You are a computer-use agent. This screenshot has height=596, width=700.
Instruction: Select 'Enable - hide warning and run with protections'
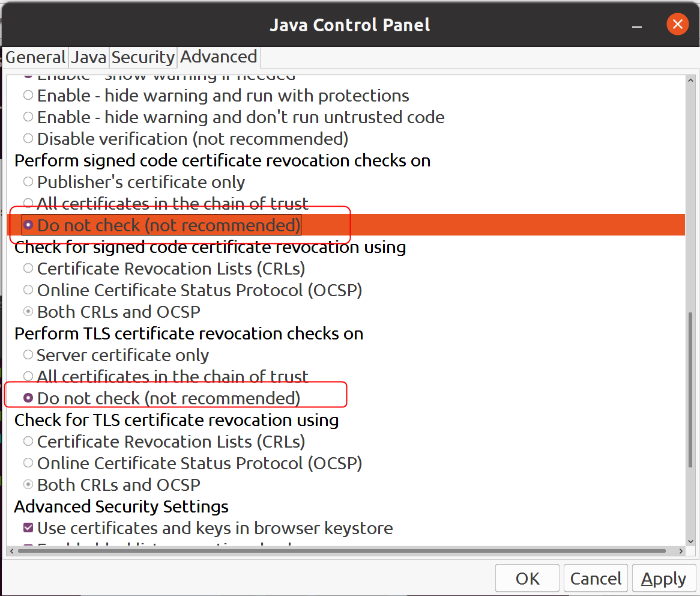click(28, 95)
